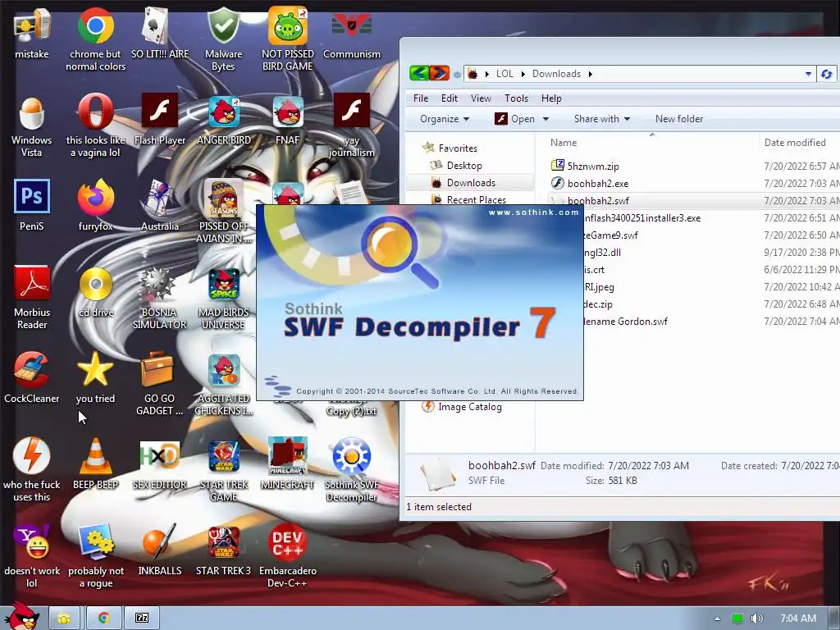The width and height of the screenshot is (840, 630).
Task: Open the 7z taskbar button
Action: click(142, 619)
